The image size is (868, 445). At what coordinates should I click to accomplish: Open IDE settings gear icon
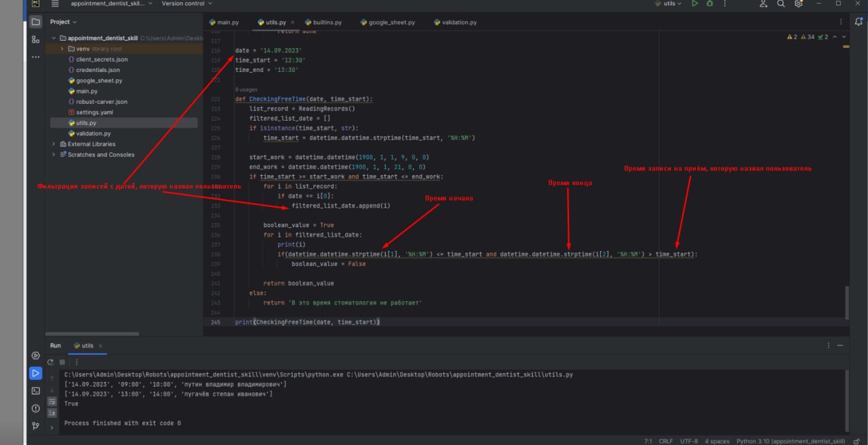[798, 3]
